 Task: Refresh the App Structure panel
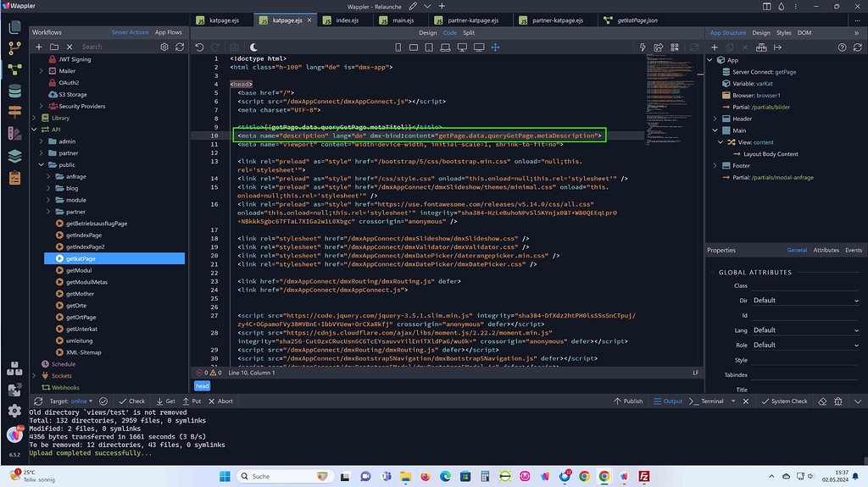pos(856,47)
